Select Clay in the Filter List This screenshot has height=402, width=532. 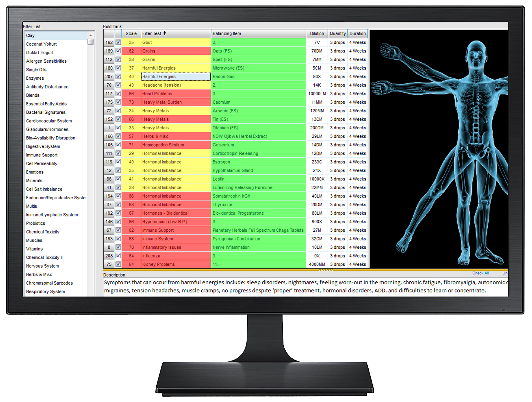tap(56, 36)
